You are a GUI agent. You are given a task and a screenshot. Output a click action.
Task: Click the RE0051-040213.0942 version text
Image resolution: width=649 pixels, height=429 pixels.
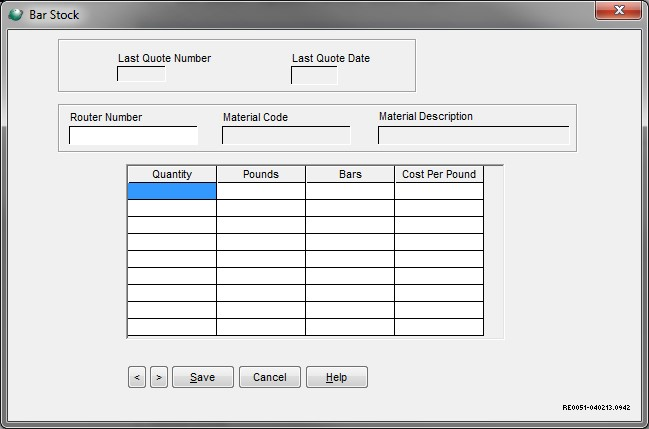[596, 407]
